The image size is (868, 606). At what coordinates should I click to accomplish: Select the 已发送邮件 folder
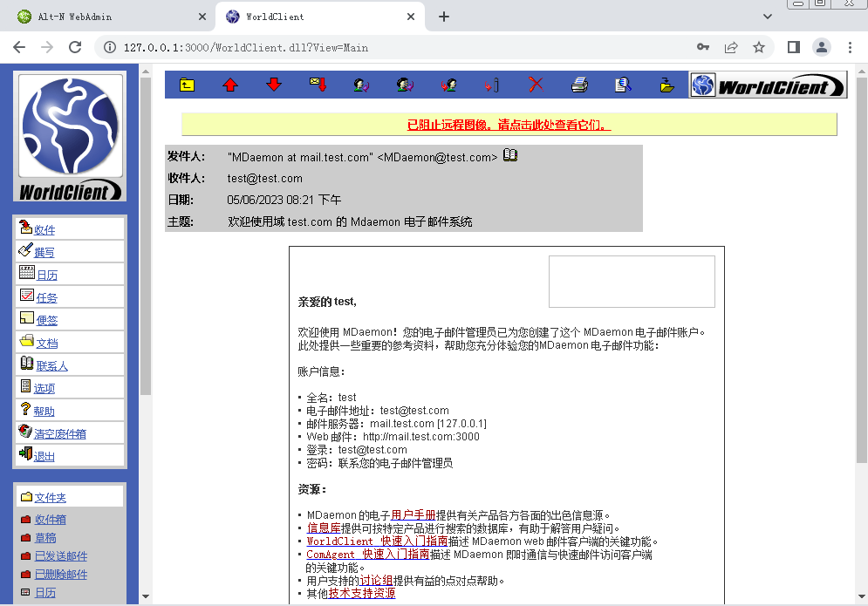(61, 556)
